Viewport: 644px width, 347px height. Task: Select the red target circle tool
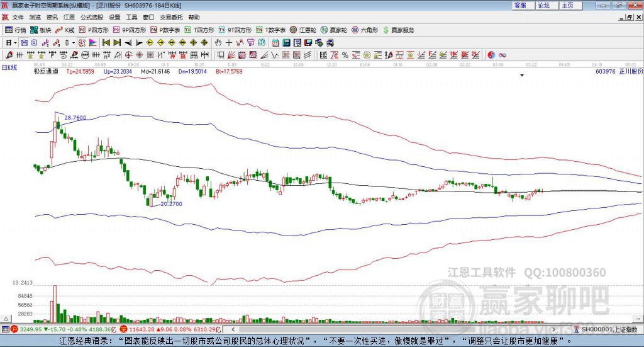pyautogui.click(x=128, y=55)
